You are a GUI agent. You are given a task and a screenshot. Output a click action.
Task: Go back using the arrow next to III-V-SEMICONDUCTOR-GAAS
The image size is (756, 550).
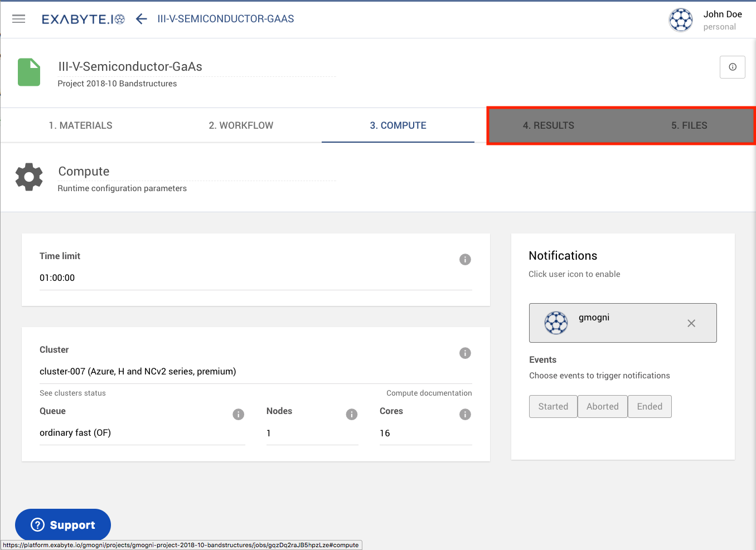pyautogui.click(x=141, y=18)
